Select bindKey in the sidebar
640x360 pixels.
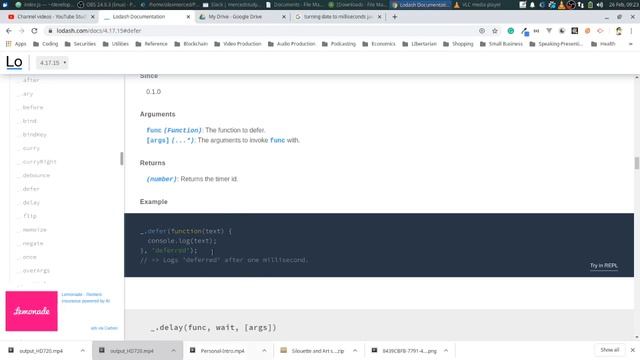34,134
